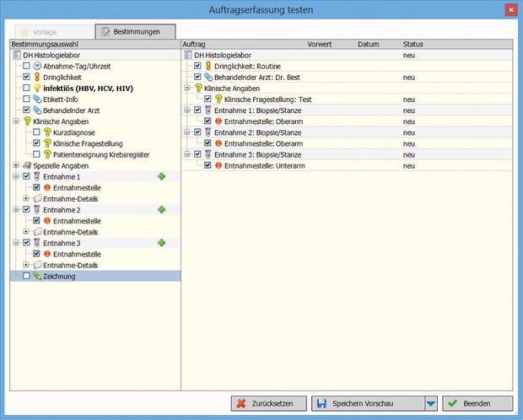
Task: Click the question icon beside Patienteneignung Krebsregister
Action: coord(47,154)
